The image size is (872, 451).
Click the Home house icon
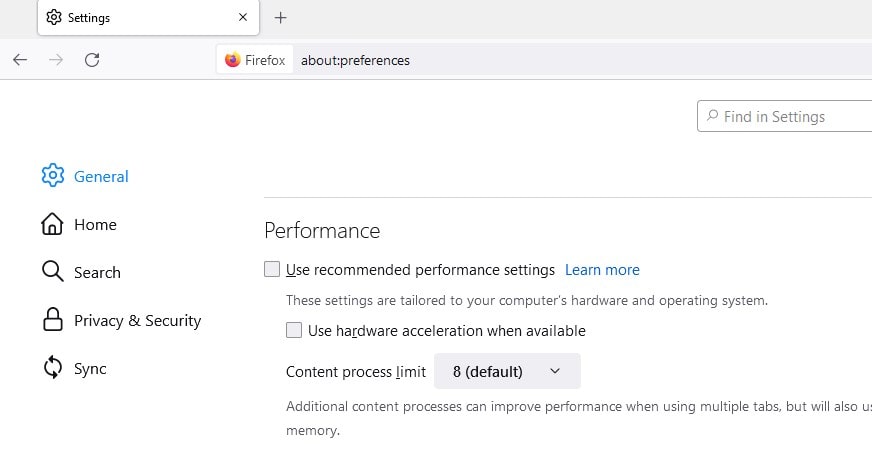53,224
